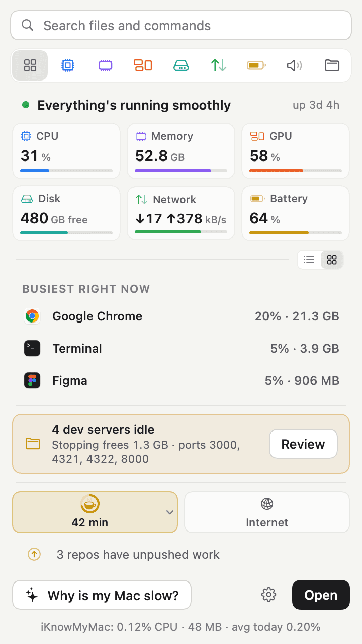Select the Google Chrome process row
The image size is (362, 644).
[181, 316]
